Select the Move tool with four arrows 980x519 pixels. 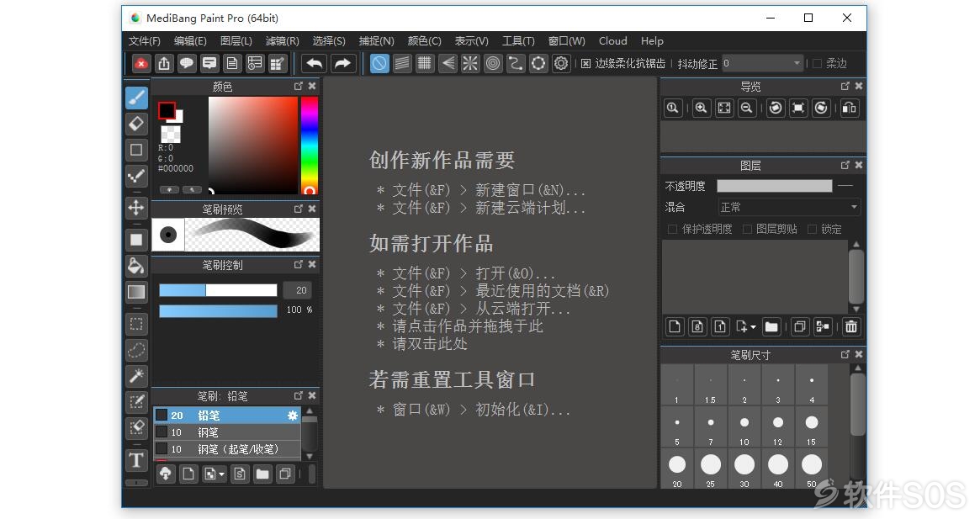(136, 208)
